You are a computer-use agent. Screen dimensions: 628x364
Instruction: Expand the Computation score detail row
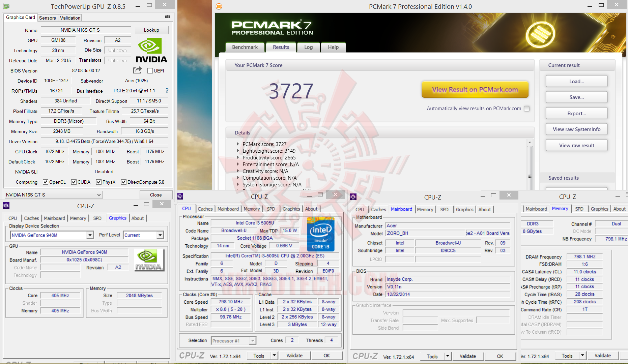pos(238,178)
